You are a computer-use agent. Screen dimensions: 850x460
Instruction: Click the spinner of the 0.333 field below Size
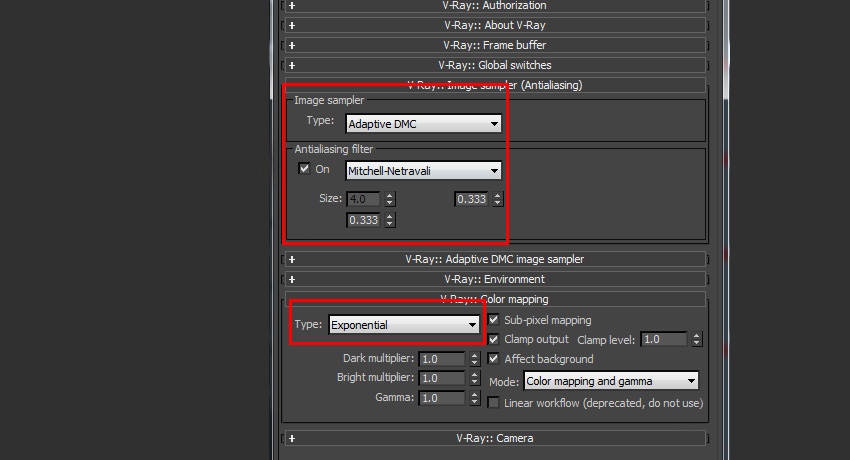point(390,221)
